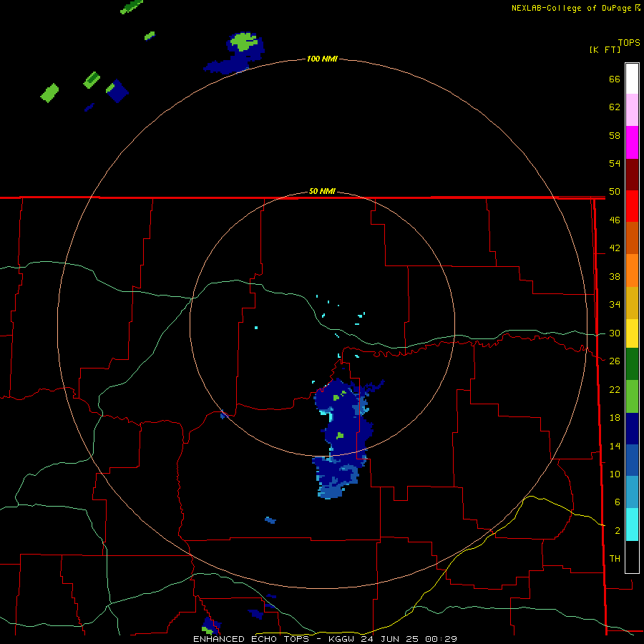Click the 2 legend value
The image size is (644, 644).
pyautogui.click(x=618, y=531)
